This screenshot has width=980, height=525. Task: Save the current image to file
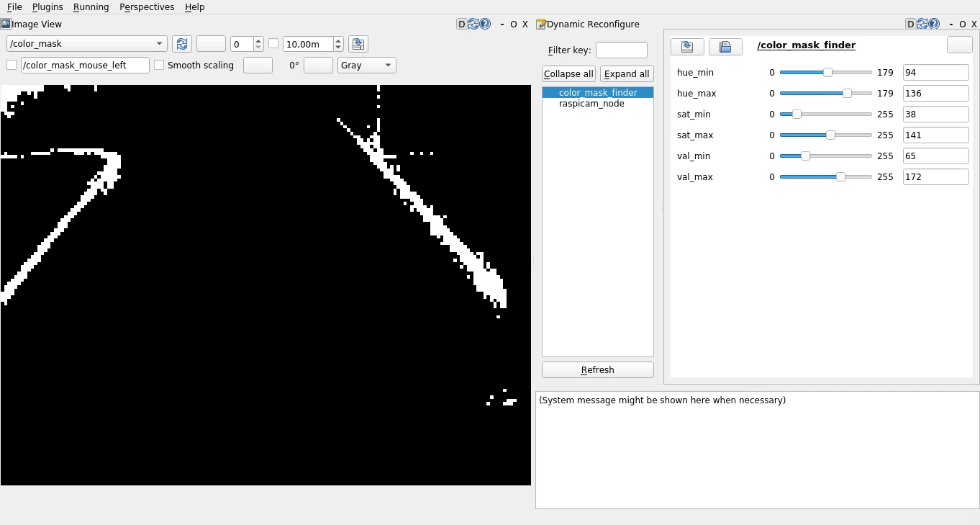358,43
